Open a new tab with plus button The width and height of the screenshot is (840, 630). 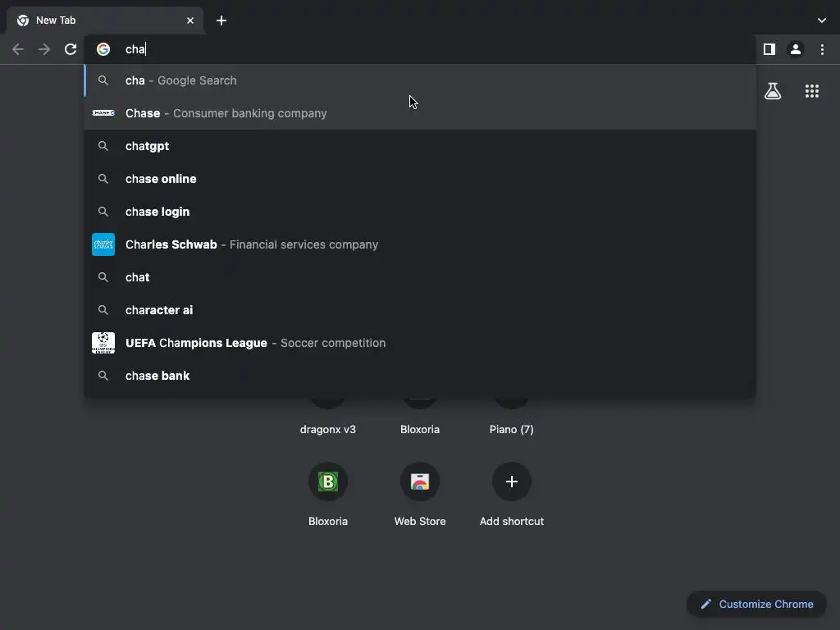pyautogui.click(x=221, y=21)
